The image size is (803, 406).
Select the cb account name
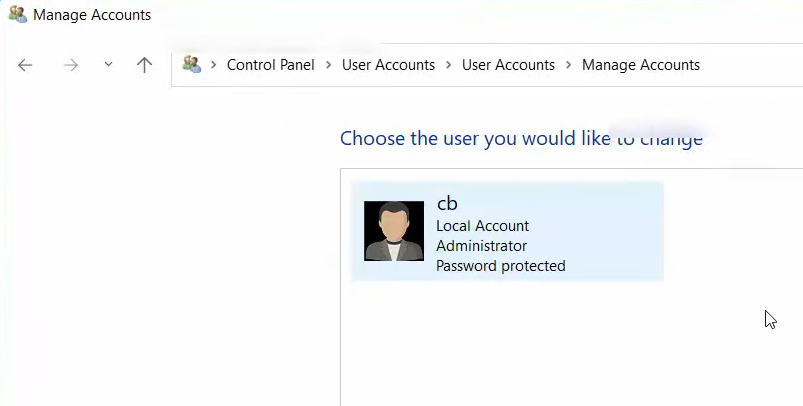coord(448,203)
